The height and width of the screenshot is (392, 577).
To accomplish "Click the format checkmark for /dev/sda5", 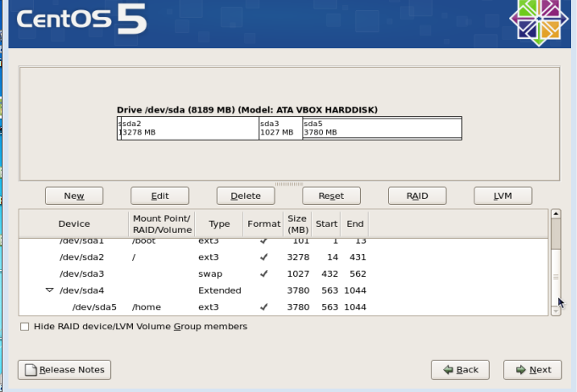I will [x=264, y=306].
